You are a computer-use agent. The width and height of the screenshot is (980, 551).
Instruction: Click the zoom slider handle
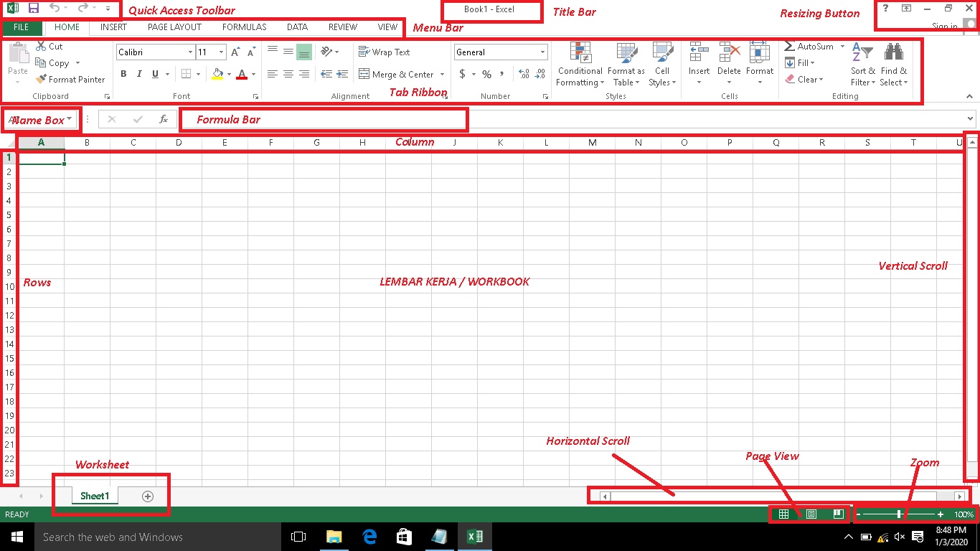click(899, 514)
